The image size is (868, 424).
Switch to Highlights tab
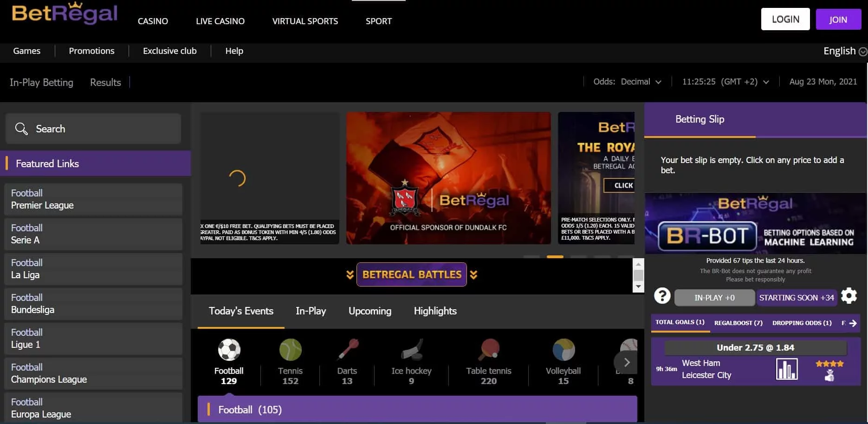435,311
